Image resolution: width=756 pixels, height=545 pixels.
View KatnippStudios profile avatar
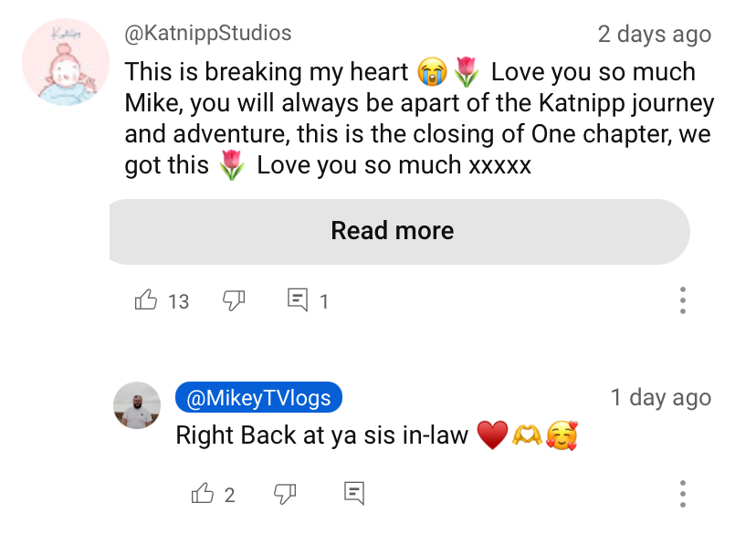(66, 62)
